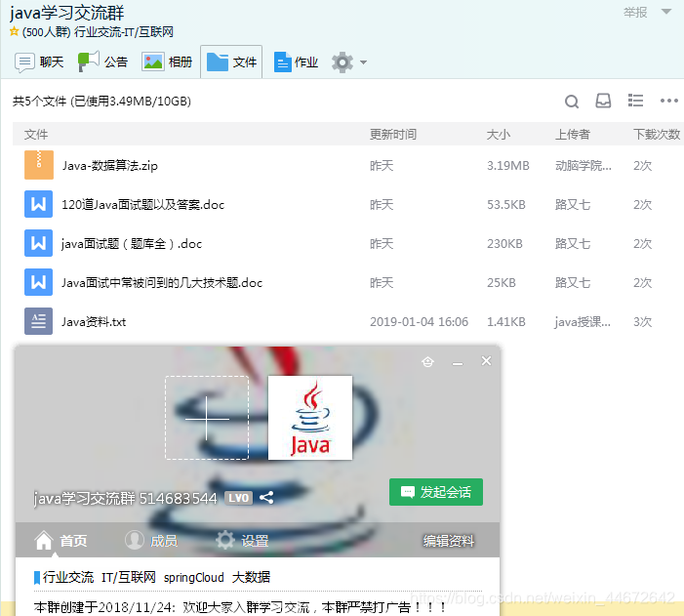Click the 上传者 column header
This screenshot has width=684, height=616.
click(573, 134)
